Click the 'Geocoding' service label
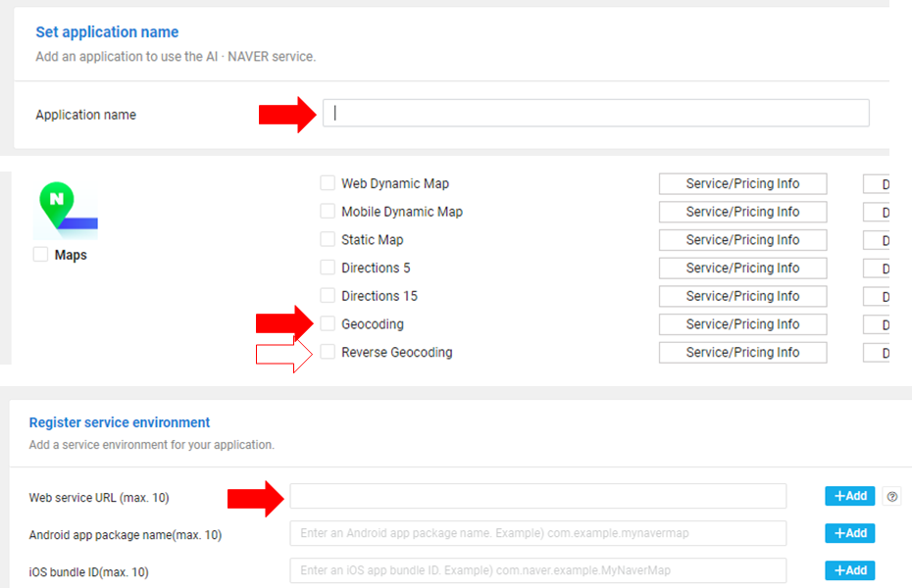The width and height of the screenshot is (912, 588). pyautogui.click(x=373, y=324)
